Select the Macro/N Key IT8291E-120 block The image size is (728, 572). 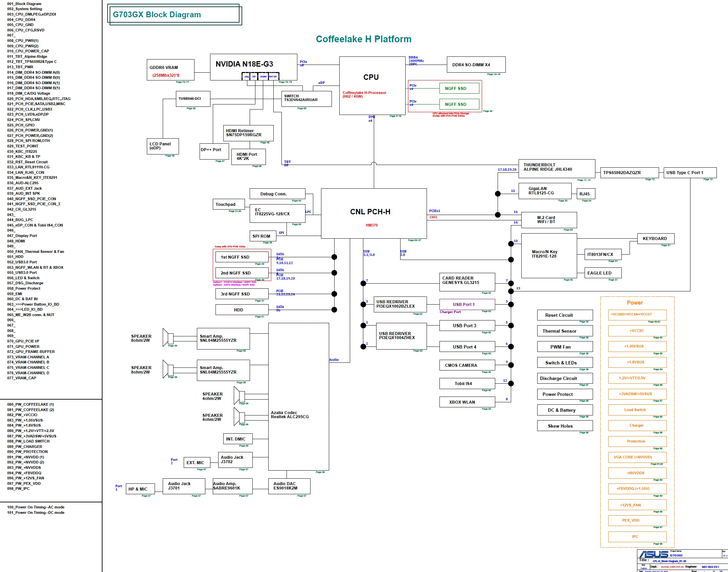click(549, 256)
